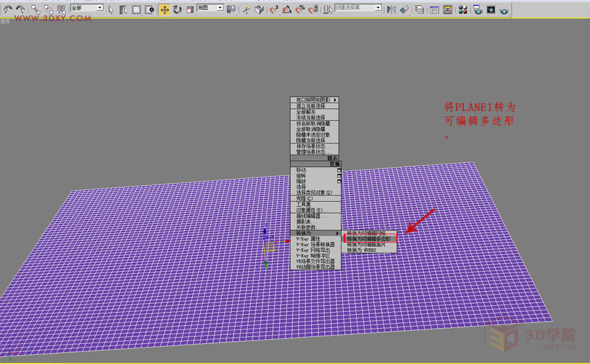The image size is (590, 364).
Task: Open settings box beside 缩放 entry
Action: pos(339,181)
